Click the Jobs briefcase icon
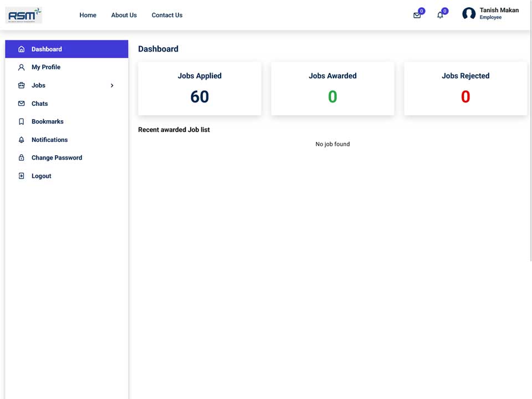The width and height of the screenshot is (532, 399). (x=22, y=85)
